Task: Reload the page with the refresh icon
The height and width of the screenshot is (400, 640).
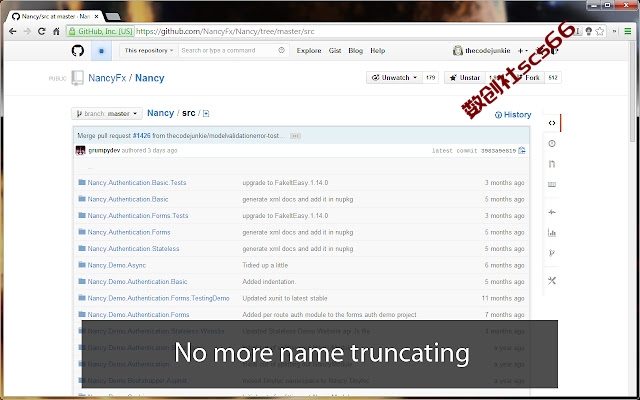Action: pyautogui.click(x=41, y=31)
